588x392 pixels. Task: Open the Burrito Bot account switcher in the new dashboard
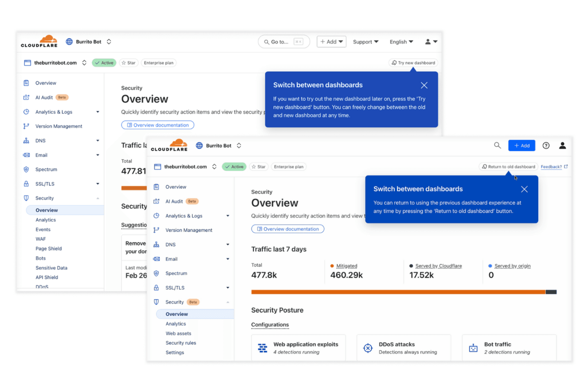click(239, 146)
